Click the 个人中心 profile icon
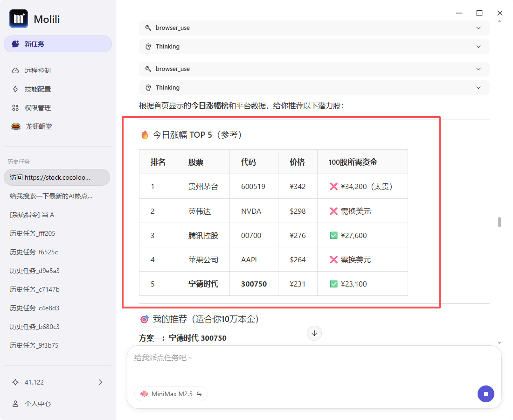 coord(15,404)
